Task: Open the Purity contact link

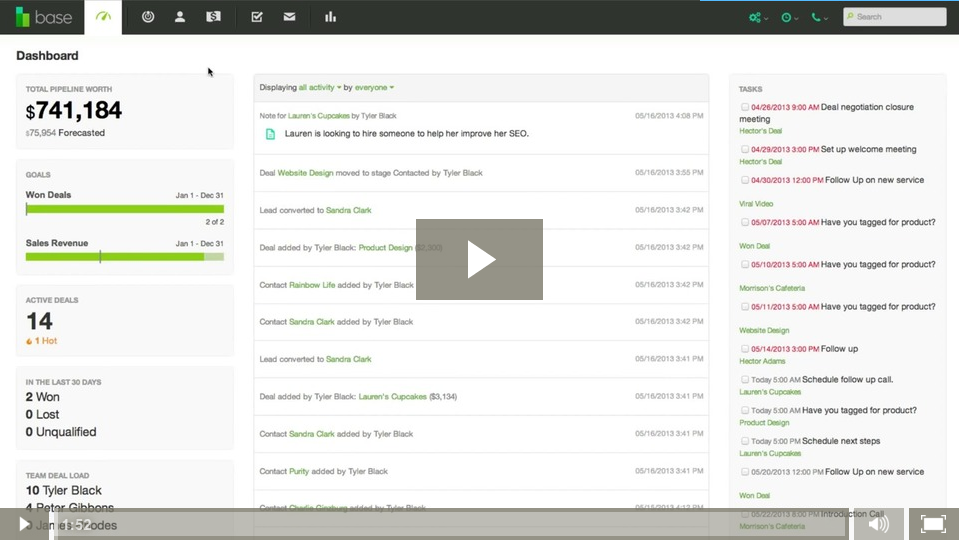Action: click(299, 472)
